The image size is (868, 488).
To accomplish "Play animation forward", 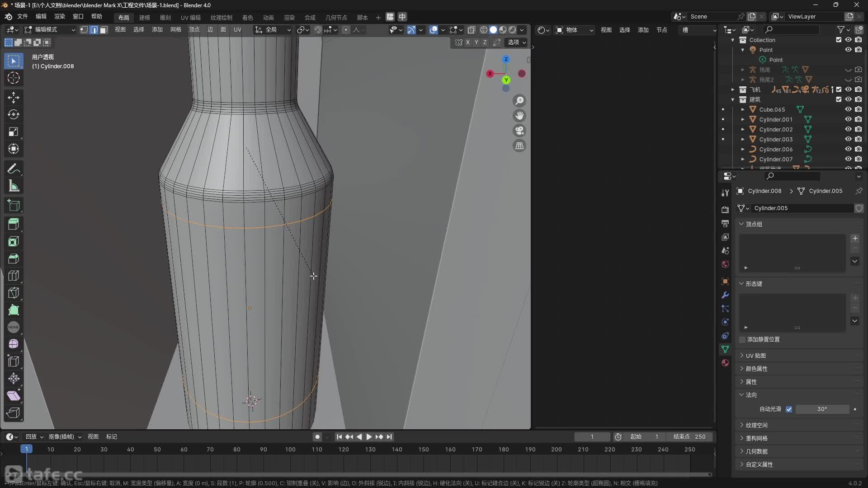I will tap(369, 437).
